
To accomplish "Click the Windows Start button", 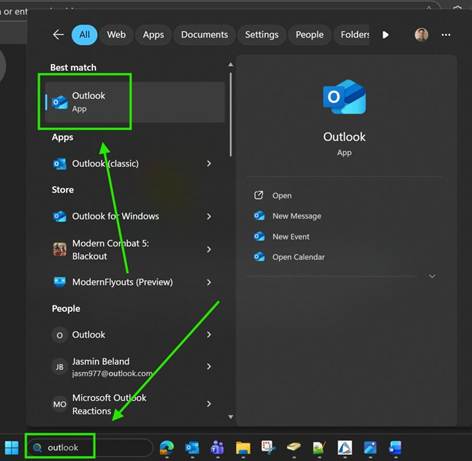I will pyautogui.click(x=12, y=448).
